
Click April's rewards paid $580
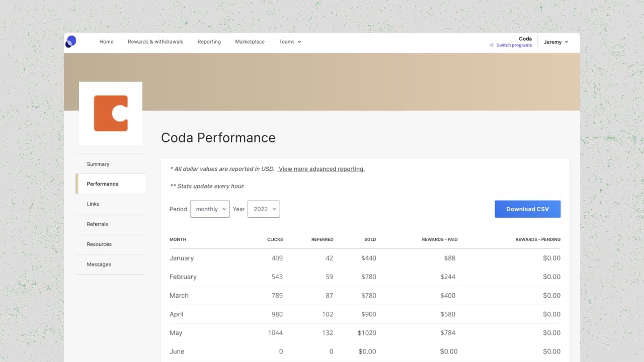coord(448,314)
